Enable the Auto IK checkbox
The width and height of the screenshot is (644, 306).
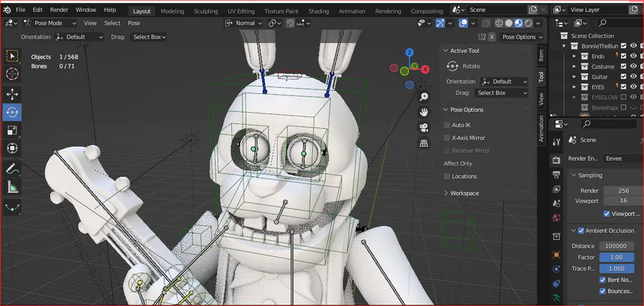coord(447,125)
